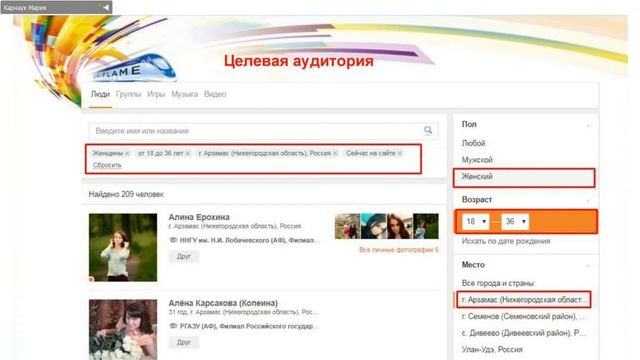Click the university icon under Алёна Карсакова

click(173, 326)
